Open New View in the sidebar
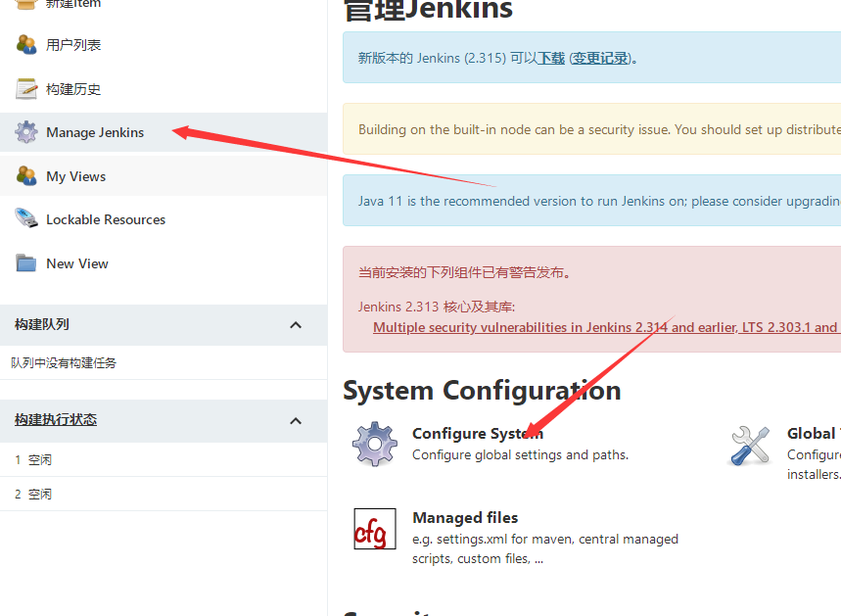The height and width of the screenshot is (616, 841). coord(77,263)
